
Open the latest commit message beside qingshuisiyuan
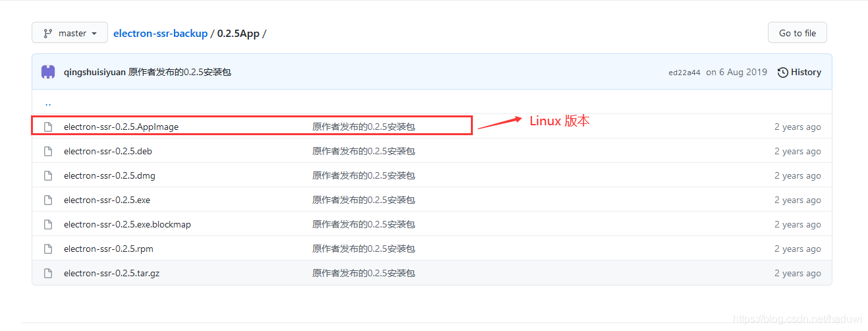[x=180, y=72]
